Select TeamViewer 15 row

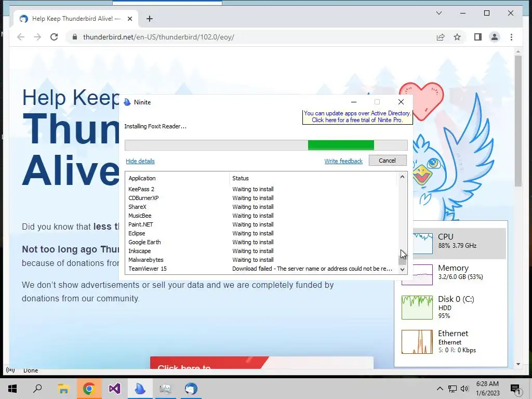click(x=261, y=269)
